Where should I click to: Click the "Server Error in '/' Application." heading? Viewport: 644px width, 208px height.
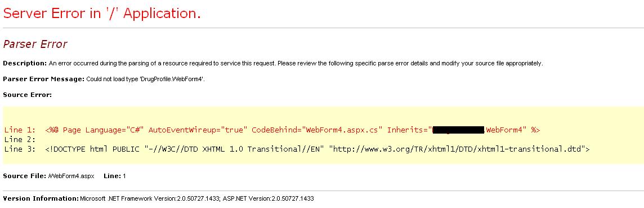tap(102, 14)
